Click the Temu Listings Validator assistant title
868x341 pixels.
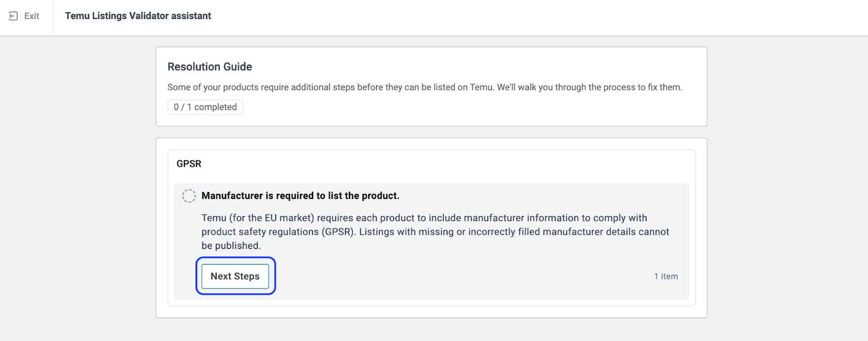pos(138,16)
